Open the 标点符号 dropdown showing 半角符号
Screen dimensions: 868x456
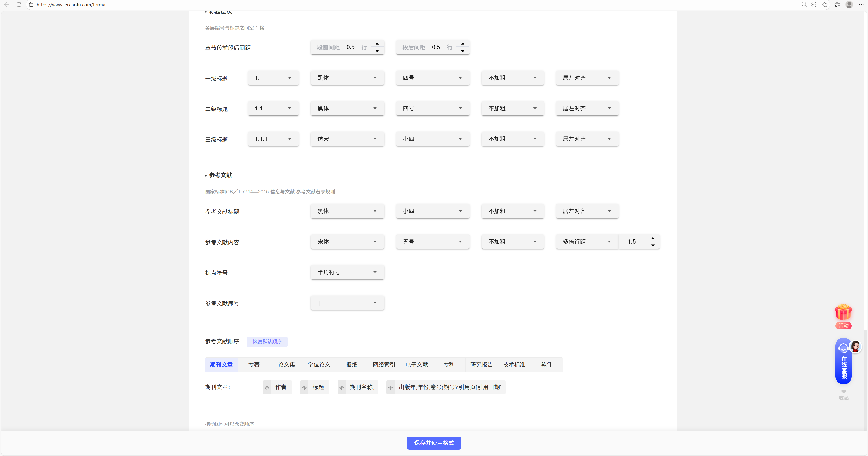click(x=347, y=272)
